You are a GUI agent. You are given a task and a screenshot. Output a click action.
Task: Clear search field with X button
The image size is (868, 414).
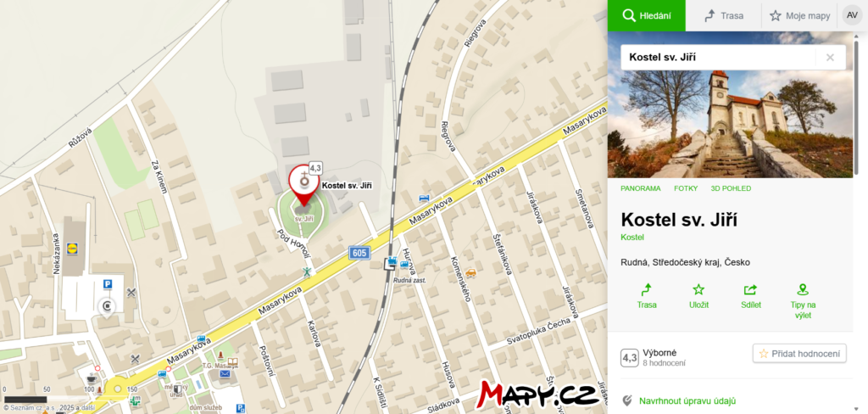[830, 57]
